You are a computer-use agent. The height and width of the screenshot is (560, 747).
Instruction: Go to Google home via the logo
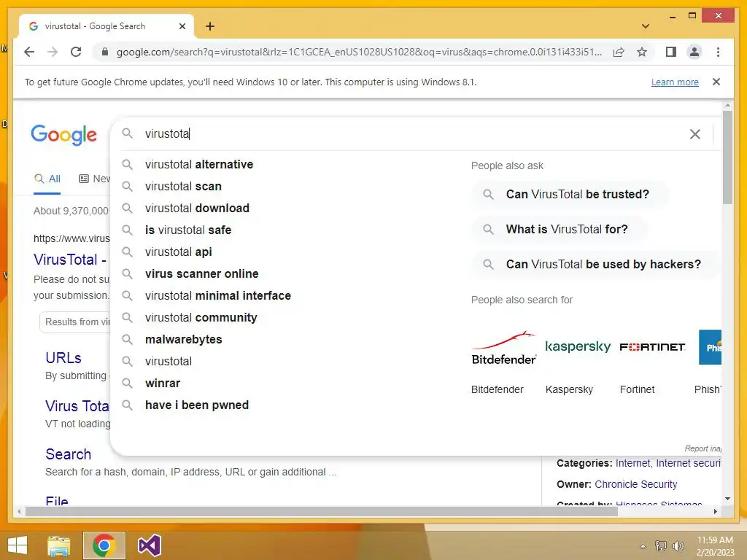tap(64, 135)
